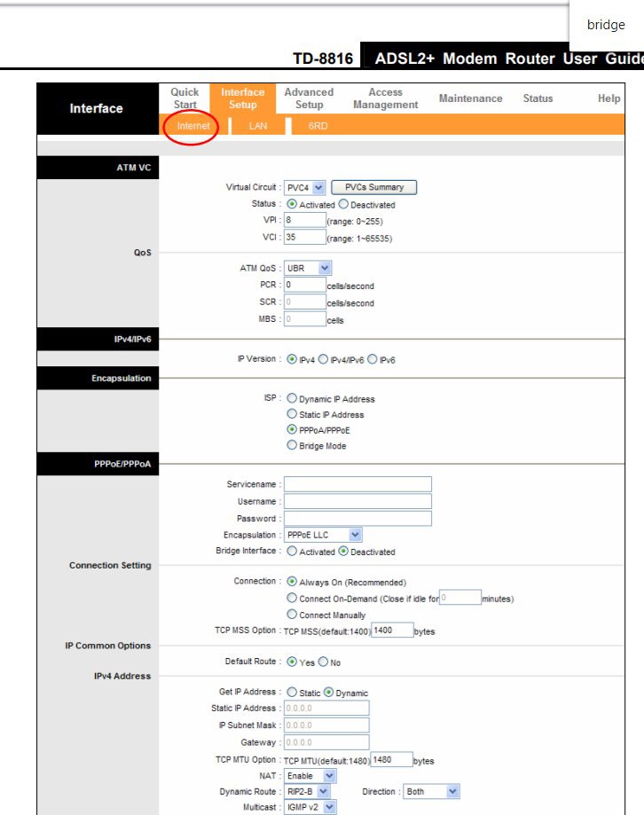Click the Gateway input field
Viewport: 644px width, 815px height.
coord(326,742)
